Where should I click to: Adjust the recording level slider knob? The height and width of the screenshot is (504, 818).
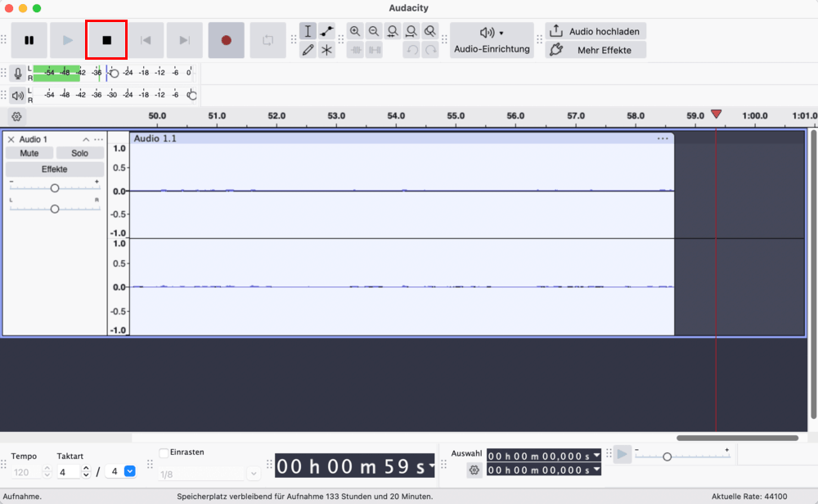point(115,74)
